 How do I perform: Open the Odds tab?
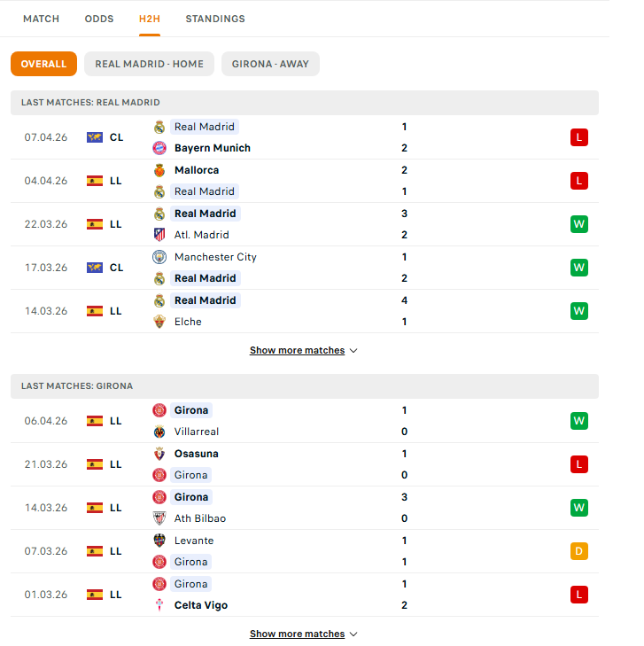coord(99,19)
